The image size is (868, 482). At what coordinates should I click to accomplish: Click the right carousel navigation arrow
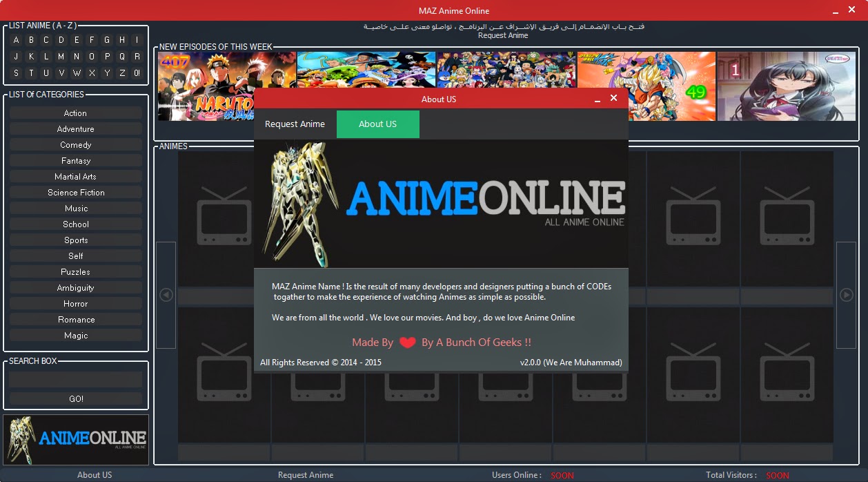846,295
